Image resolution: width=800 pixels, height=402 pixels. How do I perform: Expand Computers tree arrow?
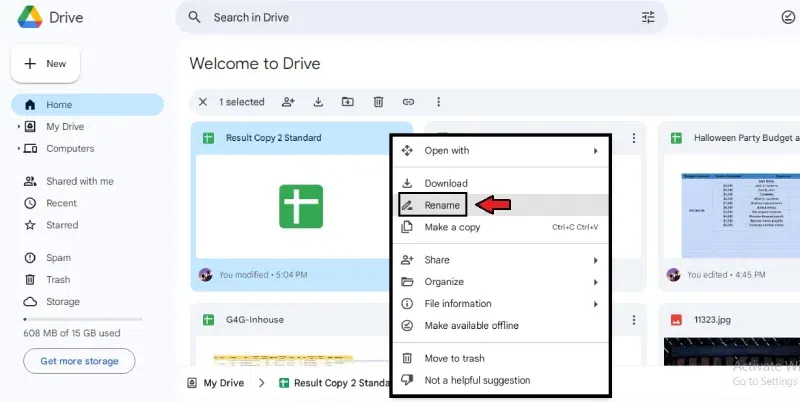click(x=19, y=148)
